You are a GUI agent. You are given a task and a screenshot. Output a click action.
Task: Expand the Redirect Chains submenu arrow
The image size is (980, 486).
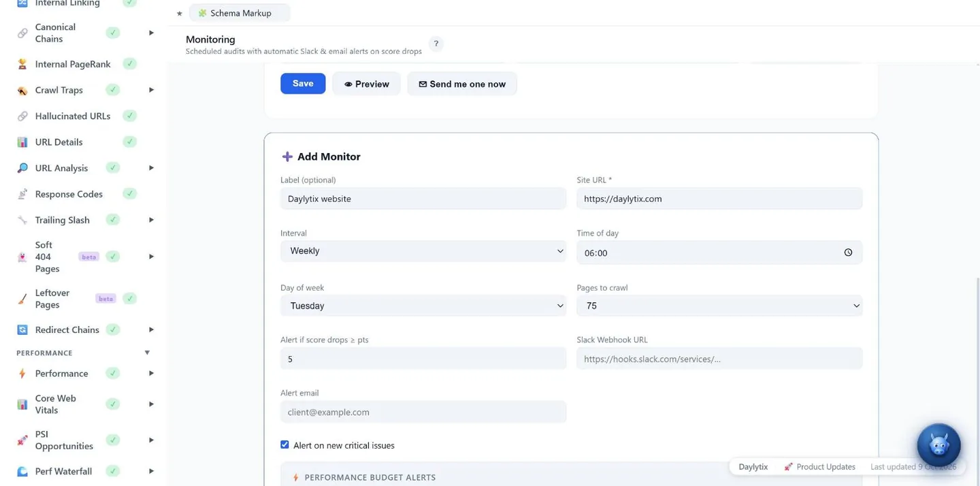coord(151,329)
